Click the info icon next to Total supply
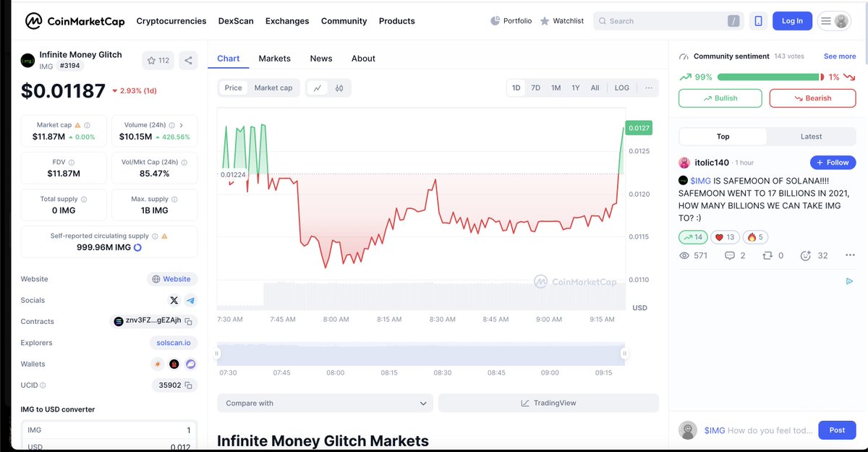This screenshot has width=868, height=452. [84, 200]
